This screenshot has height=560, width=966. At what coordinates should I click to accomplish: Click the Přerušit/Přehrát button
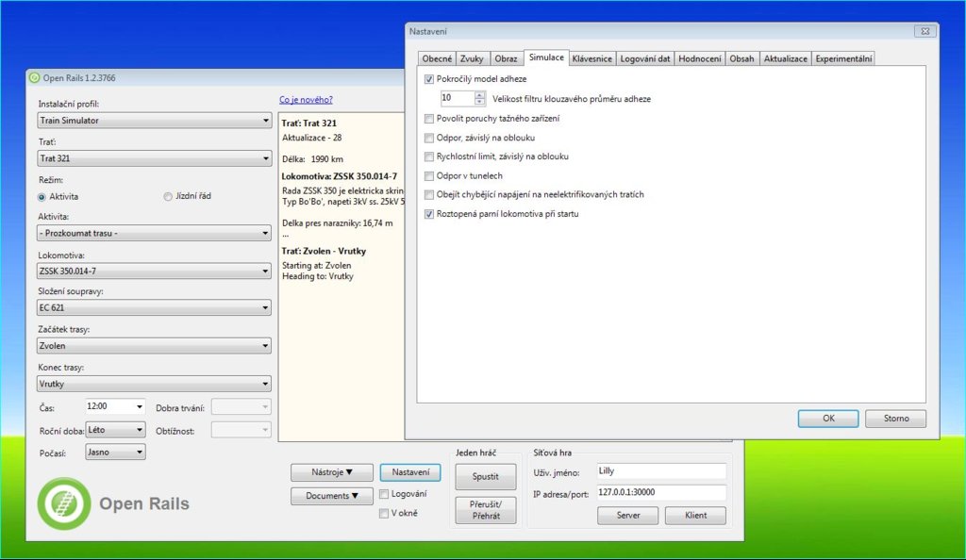tap(486, 510)
